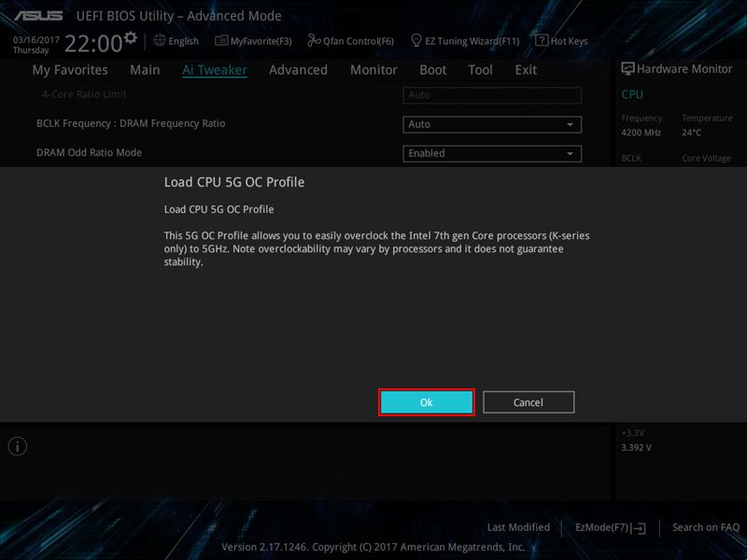Screen dimensions: 747x560
Task: Open Qfan Control(F6) fan icon
Action: (314, 40)
